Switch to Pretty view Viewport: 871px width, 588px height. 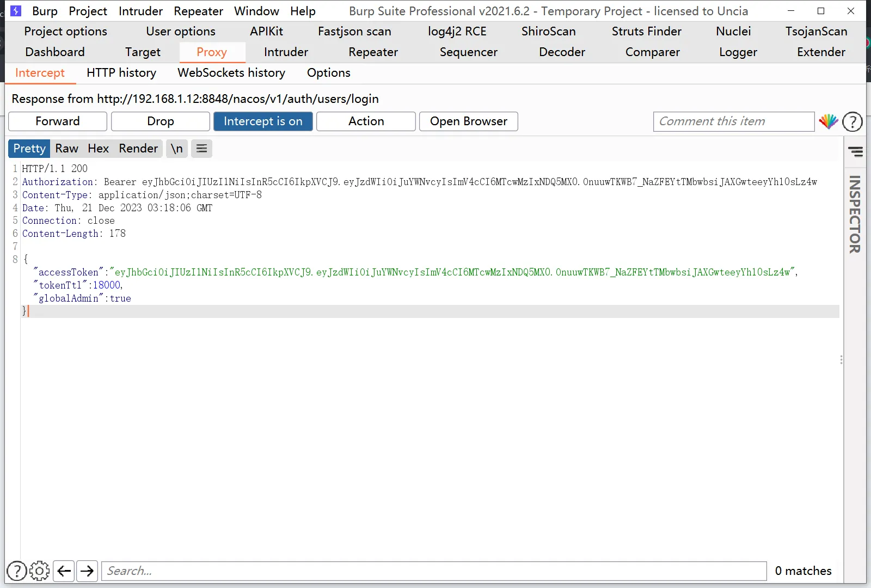click(29, 149)
